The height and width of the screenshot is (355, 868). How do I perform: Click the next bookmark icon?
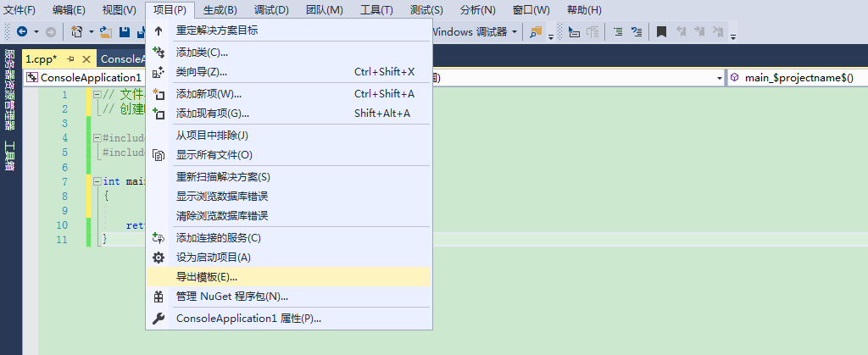699,32
